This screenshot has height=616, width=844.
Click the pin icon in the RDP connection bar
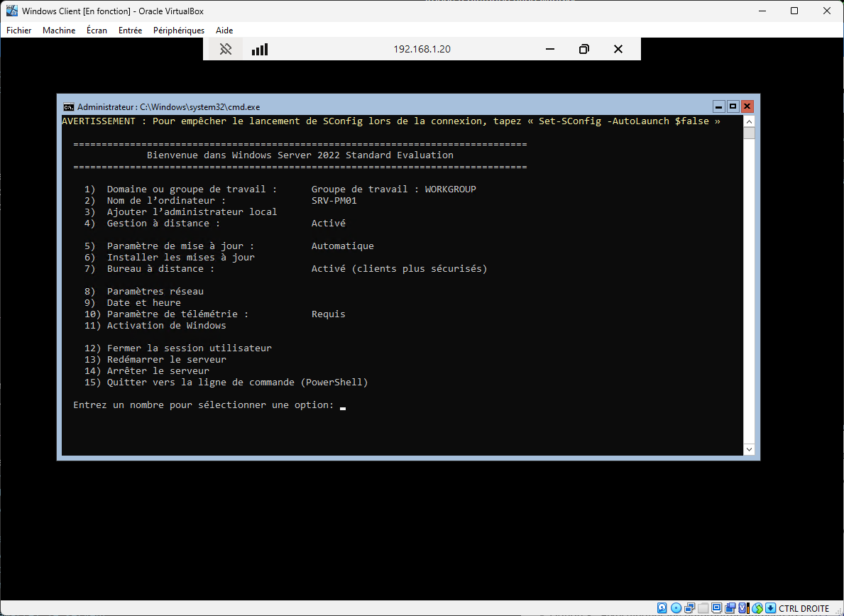pyautogui.click(x=226, y=49)
